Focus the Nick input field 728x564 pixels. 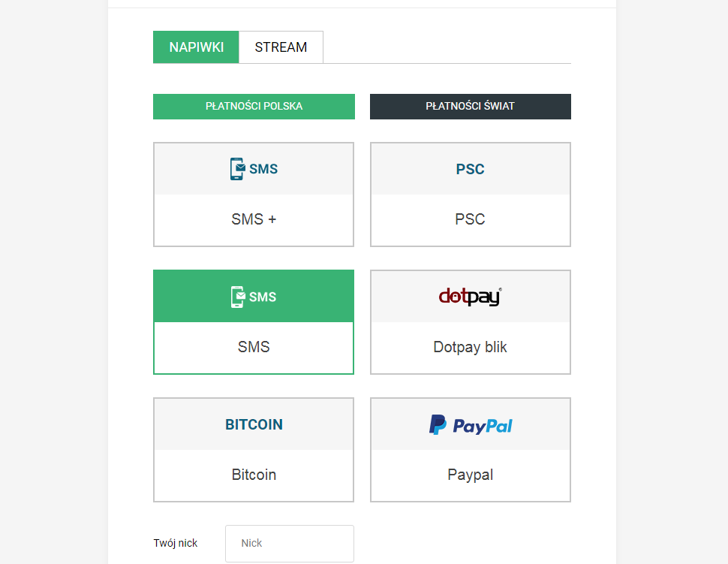(289, 543)
